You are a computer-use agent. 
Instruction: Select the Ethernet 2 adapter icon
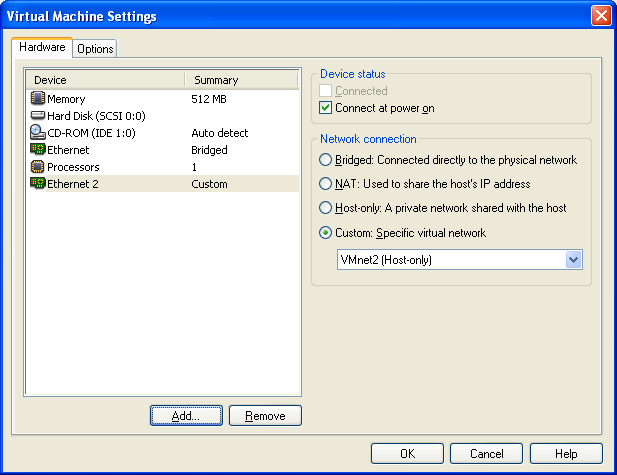coord(38,184)
